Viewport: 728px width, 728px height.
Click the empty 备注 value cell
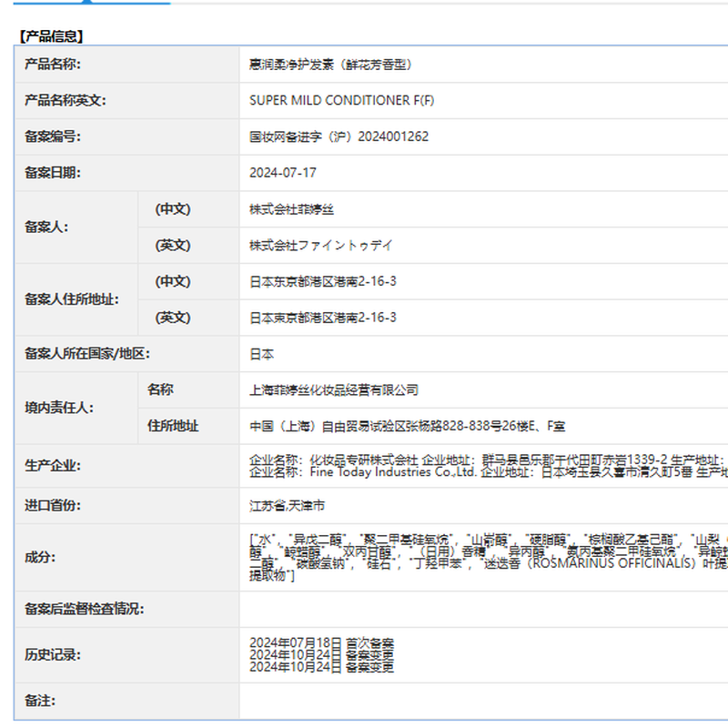pos(482,702)
